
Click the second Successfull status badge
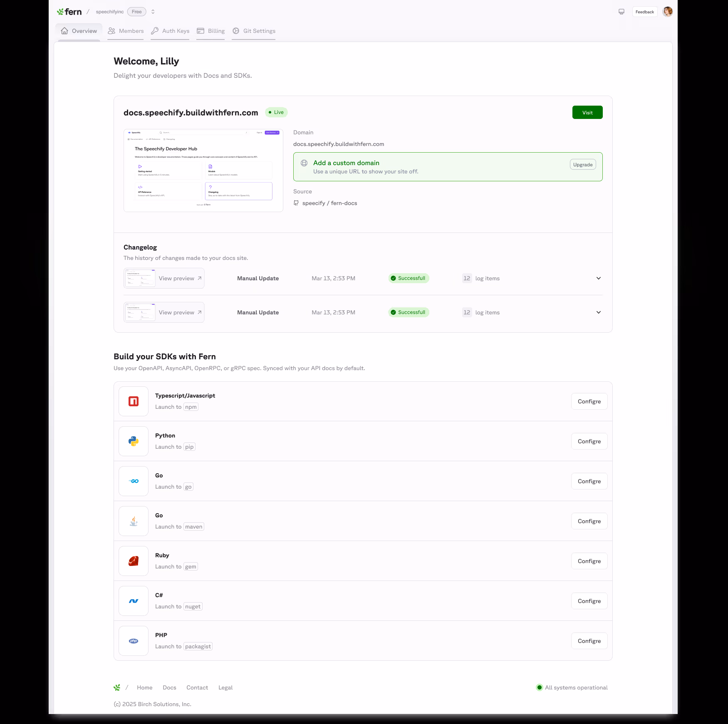(x=409, y=312)
